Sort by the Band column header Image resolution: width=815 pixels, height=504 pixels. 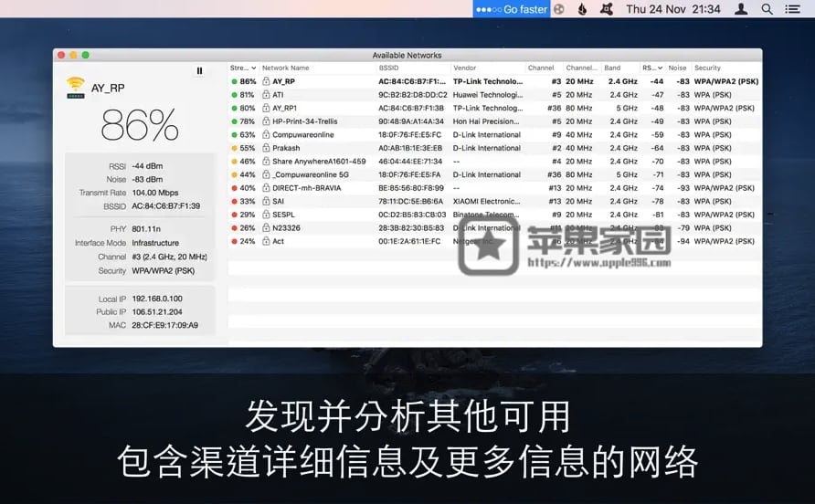point(612,68)
